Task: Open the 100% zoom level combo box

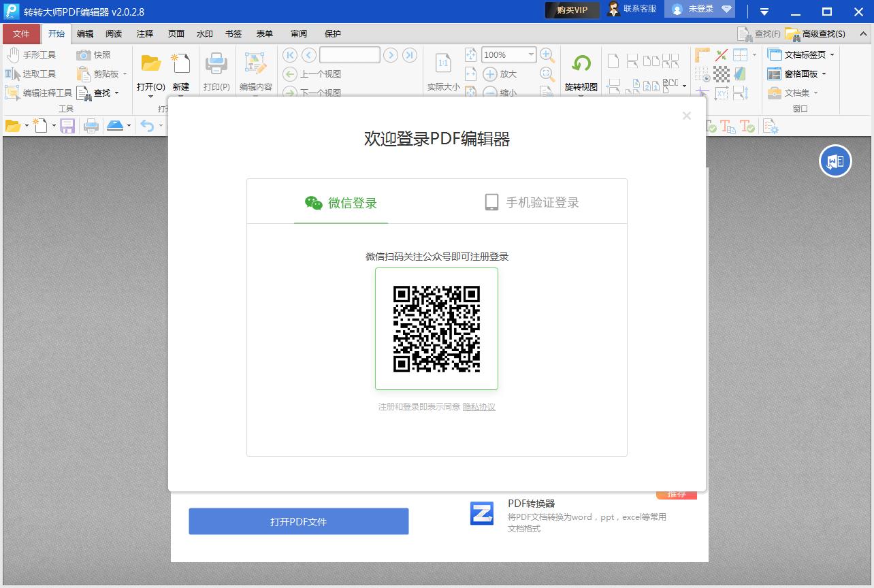Action: tap(509, 55)
